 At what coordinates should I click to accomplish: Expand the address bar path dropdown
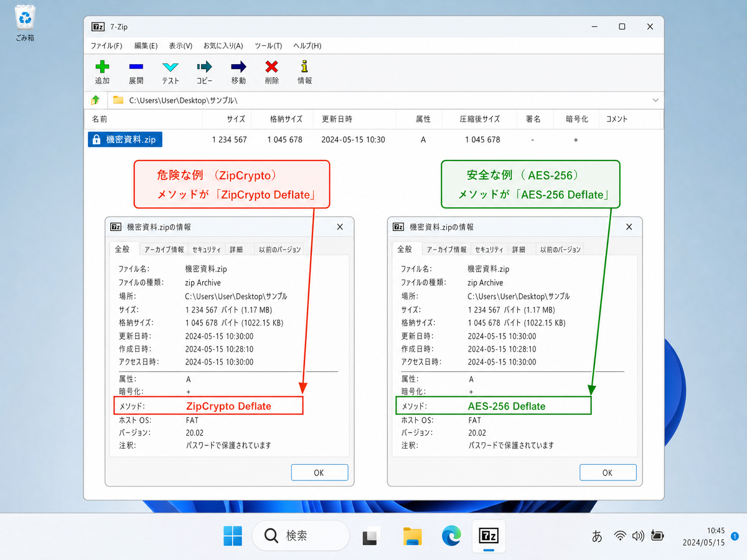tap(655, 100)
